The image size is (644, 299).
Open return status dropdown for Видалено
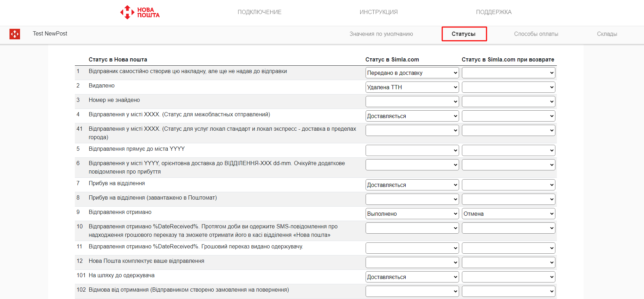[509, 87]
